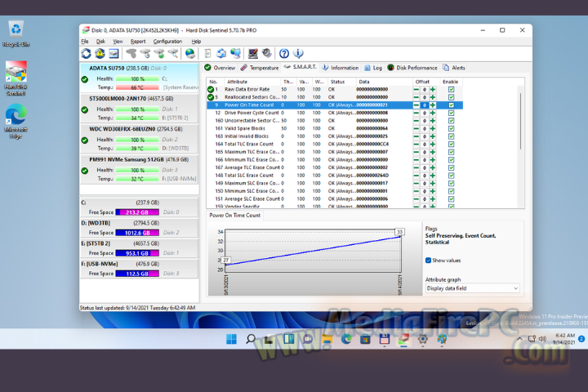Open the File menu
This screenshot has width=588, height=392.
tap(85, 42)
